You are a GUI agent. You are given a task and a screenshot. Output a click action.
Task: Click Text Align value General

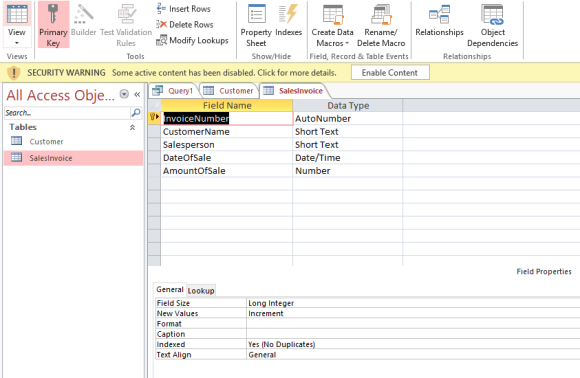[x=413, y=355]
